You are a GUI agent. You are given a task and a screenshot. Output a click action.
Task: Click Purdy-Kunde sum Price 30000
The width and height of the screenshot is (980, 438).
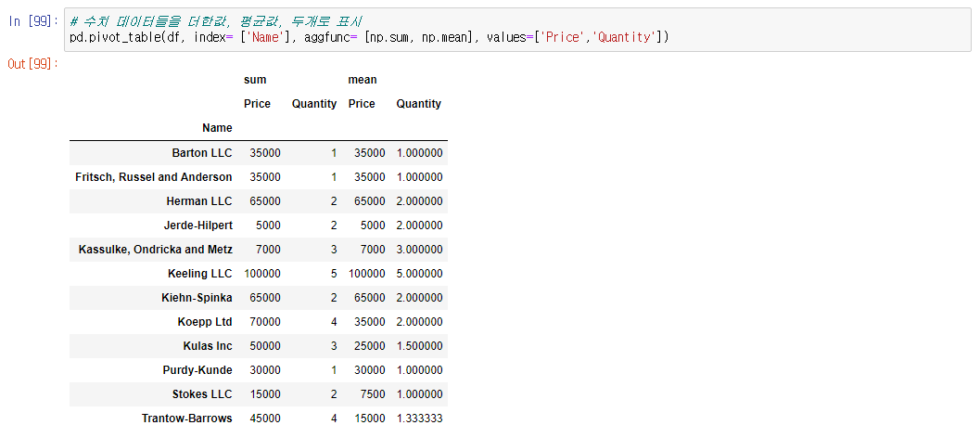(x=265, y=370)
